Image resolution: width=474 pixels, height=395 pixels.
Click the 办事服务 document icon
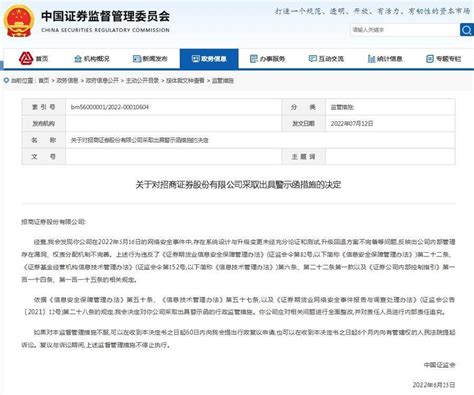point(254,59)
